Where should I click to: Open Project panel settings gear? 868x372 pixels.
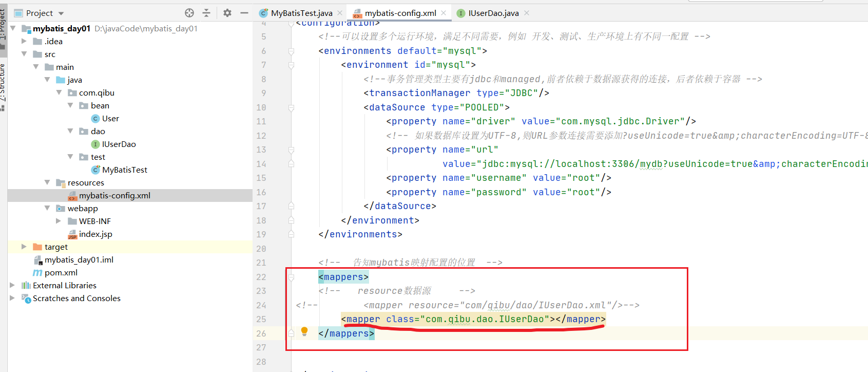[x=227, y=13]
